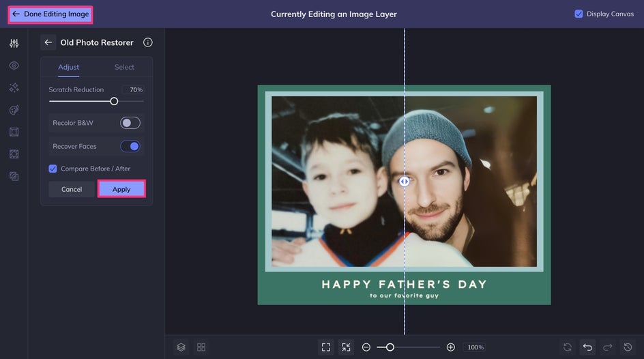Edit the Scratch Reduction 70% value field
644x359 pixels.
133,89
